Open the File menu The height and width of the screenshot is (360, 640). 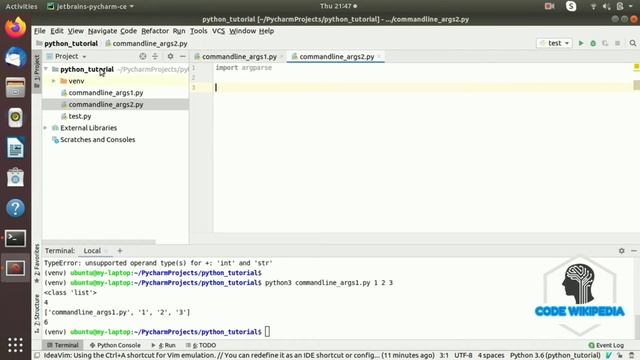pyautogui.click(x=40, y=31)
